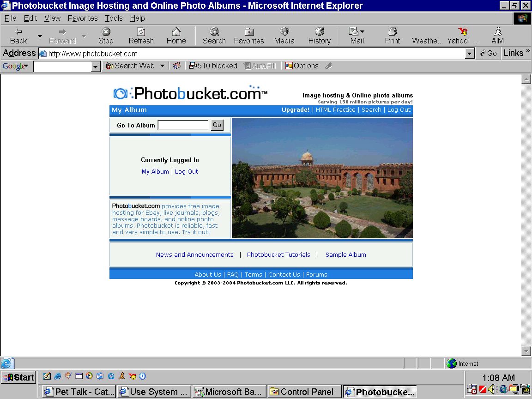532x399 pixels.
Task: Expand the Mail button dropdown arrow
Action: [363, 31]
